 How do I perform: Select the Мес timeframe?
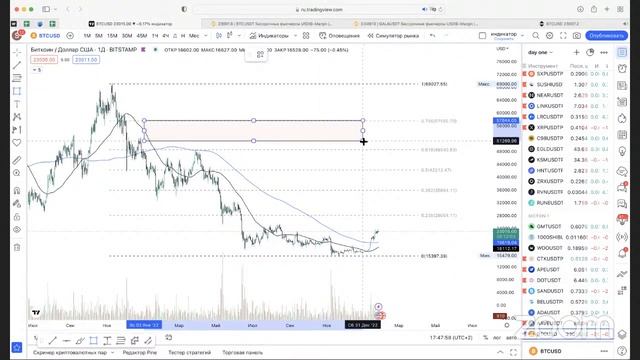pos(194,36)
